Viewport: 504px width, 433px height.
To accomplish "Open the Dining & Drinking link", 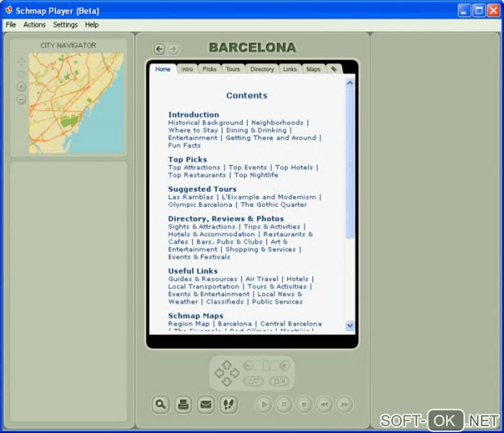I will tap(256, 130).
